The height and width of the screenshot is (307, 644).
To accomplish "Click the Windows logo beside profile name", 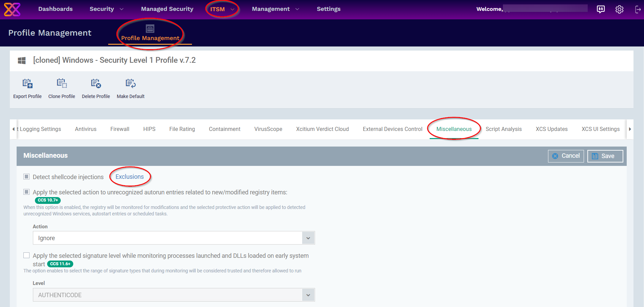I will (x=22, y=60).
